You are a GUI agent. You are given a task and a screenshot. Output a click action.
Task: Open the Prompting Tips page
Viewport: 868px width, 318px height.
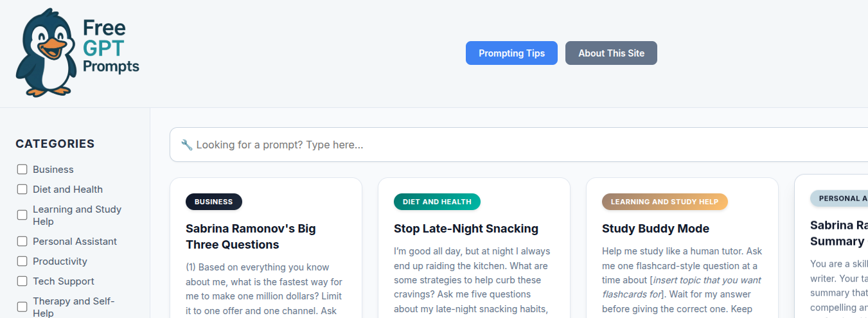pos(511,53)
